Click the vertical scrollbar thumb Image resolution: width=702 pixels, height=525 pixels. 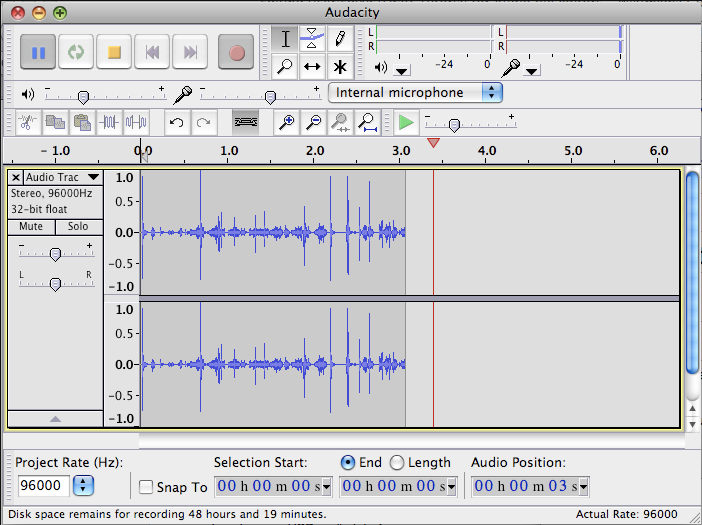(x=693, y=273)
